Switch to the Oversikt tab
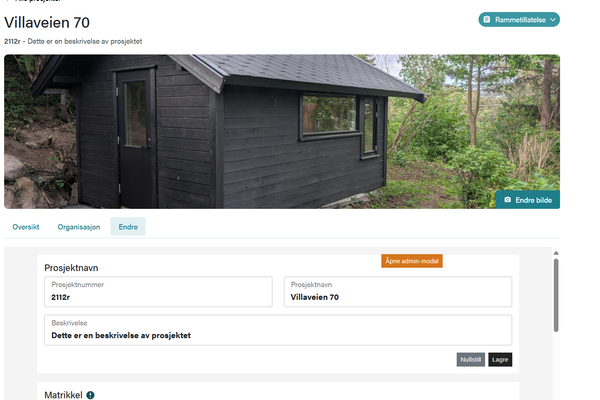Screen dimensions: 600x400 click(x=26, y=227)
